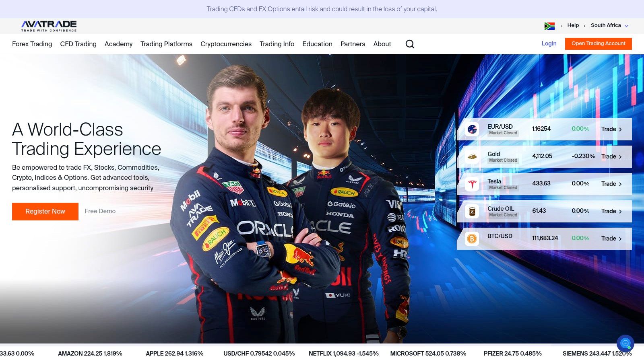Click the PFIZER ticker entry
644x362 pixels.
click(513, 354)
